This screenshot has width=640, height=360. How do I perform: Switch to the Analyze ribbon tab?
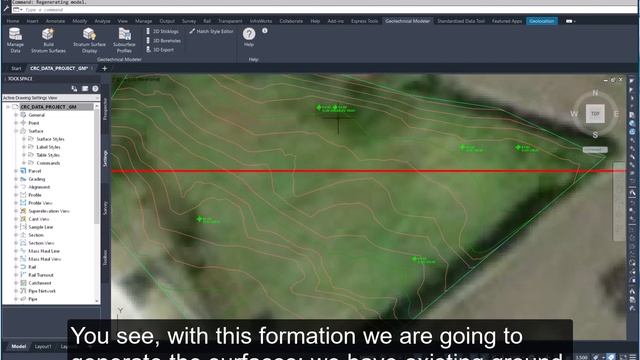pos(102,21)
